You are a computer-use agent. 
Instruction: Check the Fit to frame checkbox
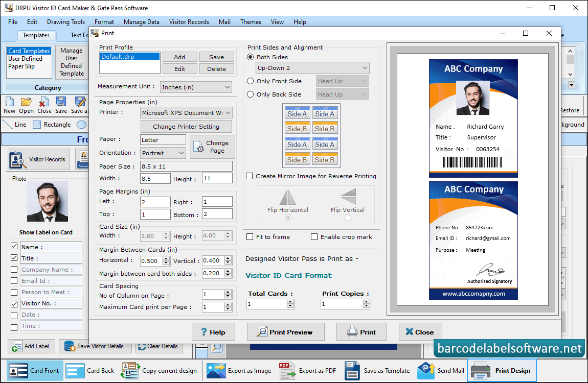[x=250, y=237]
